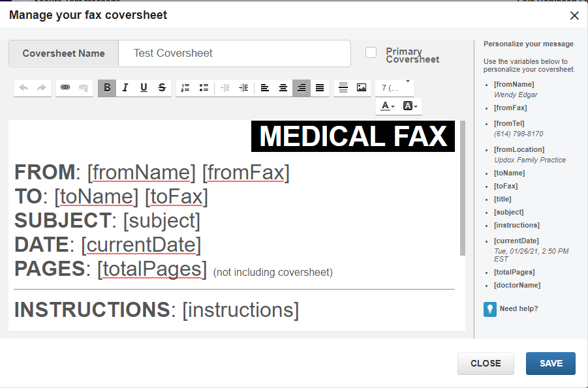Click the [toName] variable in the sidebar
The image size is (588, 388).
pyautogui.click(x=509, y=173)
